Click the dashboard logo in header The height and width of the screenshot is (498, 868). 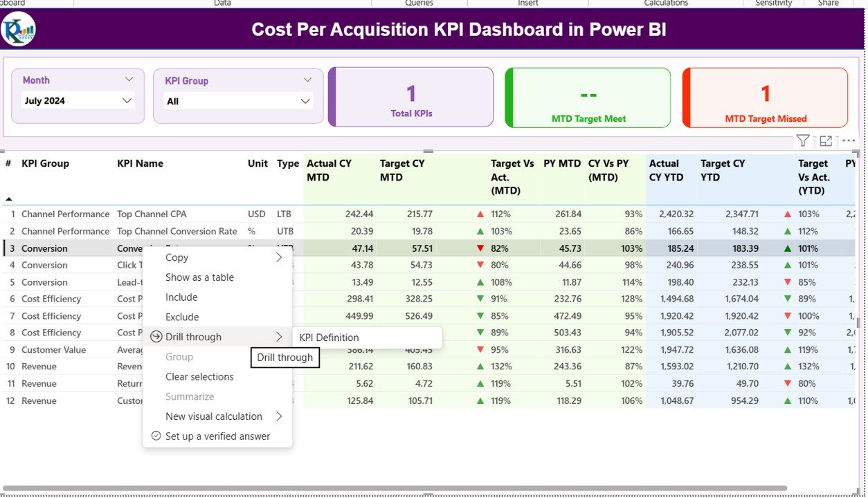[18, 29]
